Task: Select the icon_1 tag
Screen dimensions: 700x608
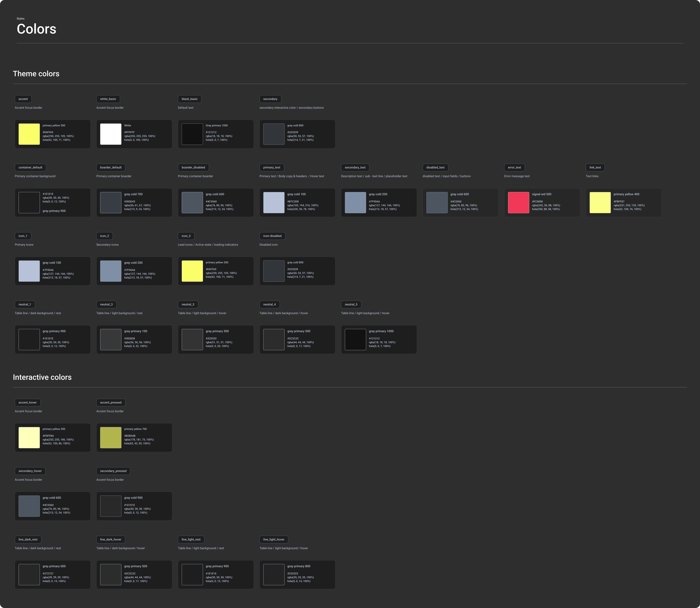Action: (x=23, y=236)
